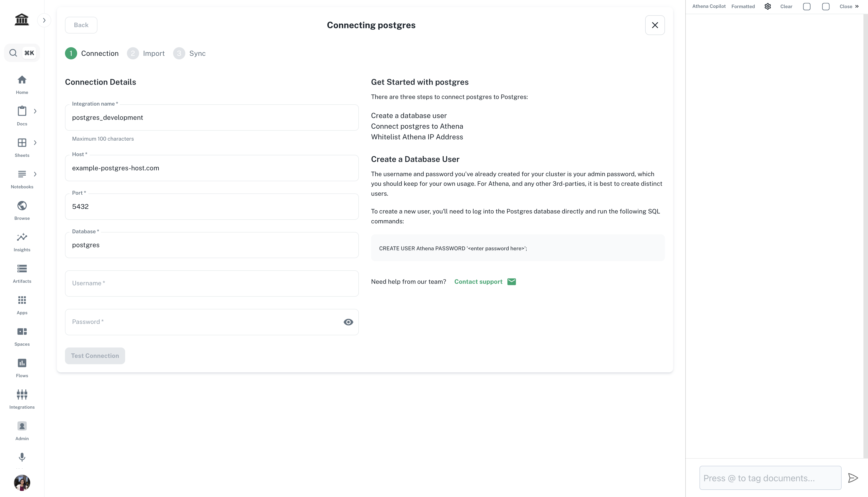The image size is (868, 497).
Task: Open Copilot settings gear icon
Action: point(767,7)
